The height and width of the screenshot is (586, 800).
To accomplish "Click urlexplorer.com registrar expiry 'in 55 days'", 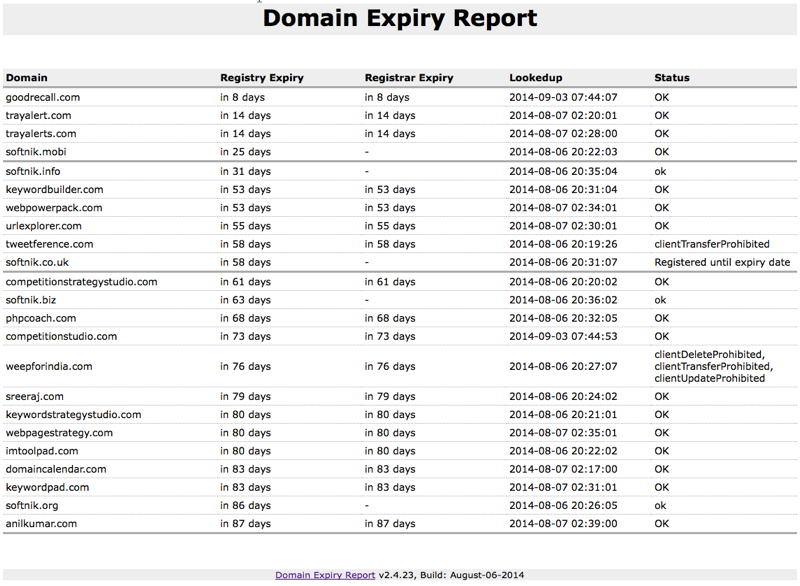I will click(x=390, y=225).
